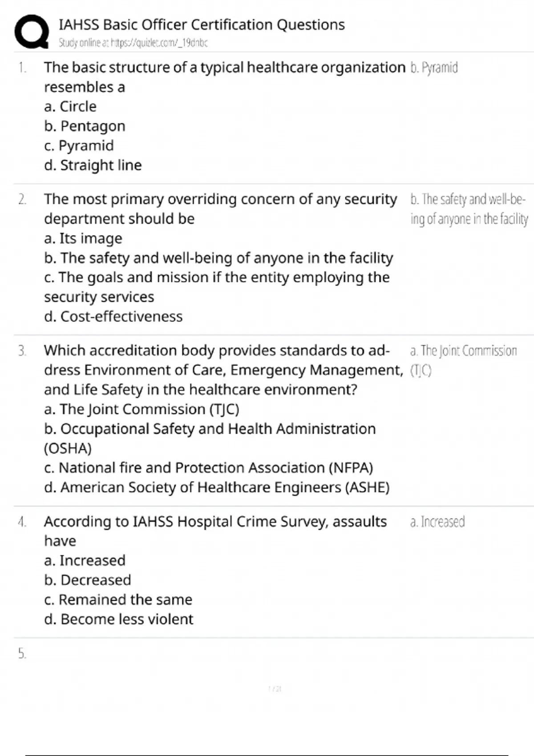
Task: Select option 'd. Become less violent'
Action: (119, 619)
